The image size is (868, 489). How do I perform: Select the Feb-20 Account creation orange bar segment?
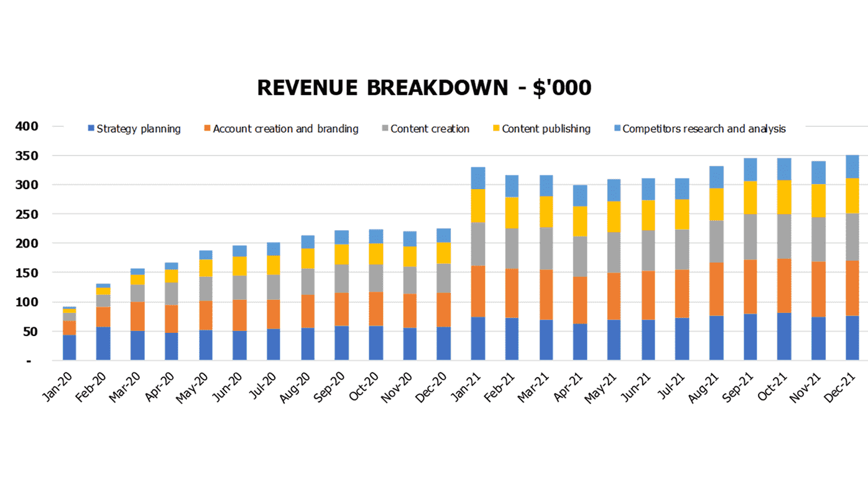pos(103,317)
